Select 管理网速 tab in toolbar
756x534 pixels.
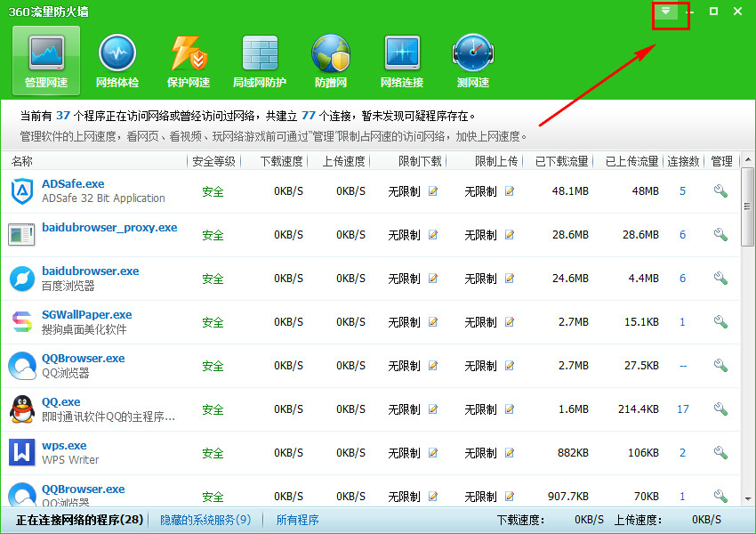[46, 60]
